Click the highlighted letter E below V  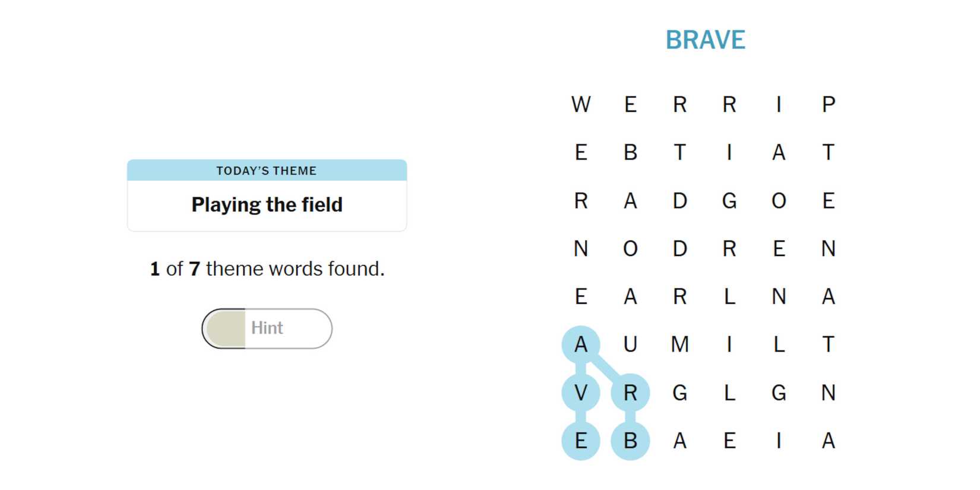coord(581,441)
